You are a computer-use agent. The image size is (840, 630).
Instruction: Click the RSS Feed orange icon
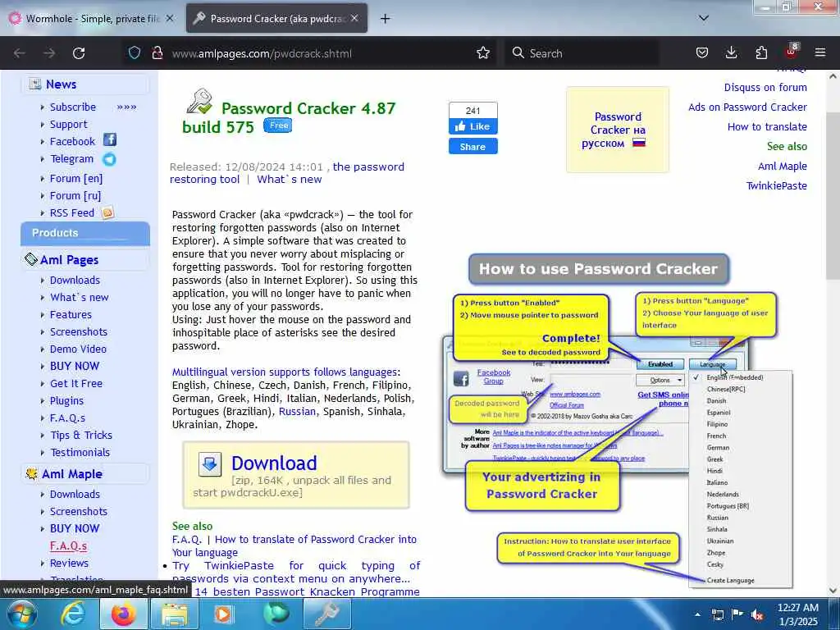point(107,212)
